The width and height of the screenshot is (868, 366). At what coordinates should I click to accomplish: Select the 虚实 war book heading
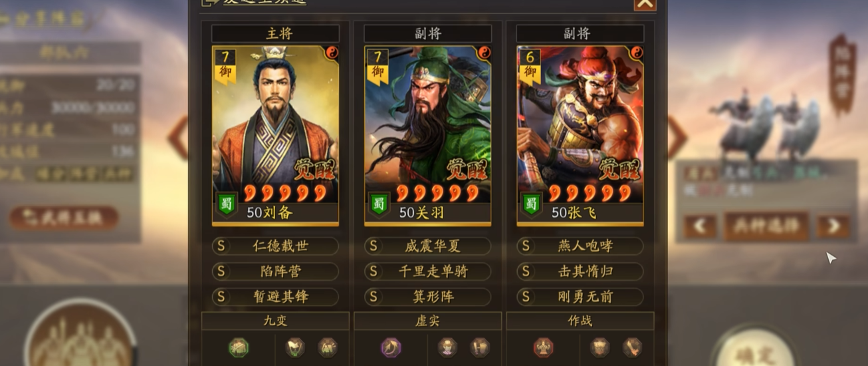tap(427, 321)
